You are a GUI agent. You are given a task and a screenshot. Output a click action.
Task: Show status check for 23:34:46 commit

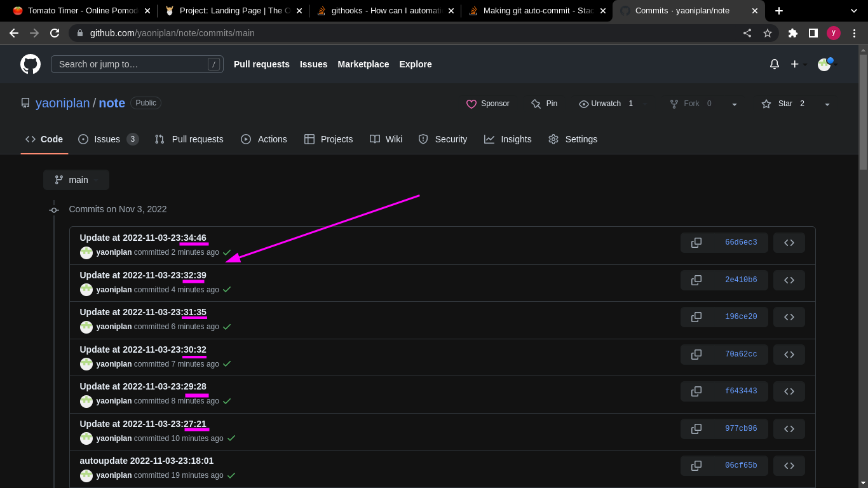tap(227, 252)
